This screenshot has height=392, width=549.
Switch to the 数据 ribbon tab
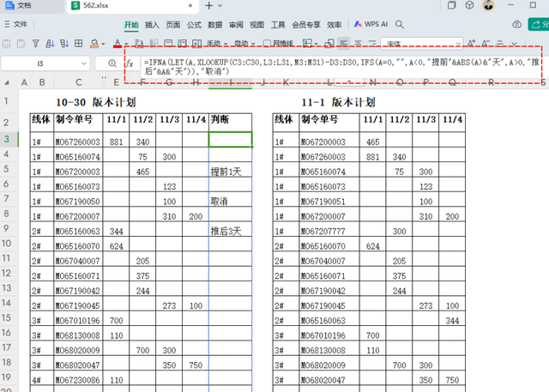coord(215,25)
